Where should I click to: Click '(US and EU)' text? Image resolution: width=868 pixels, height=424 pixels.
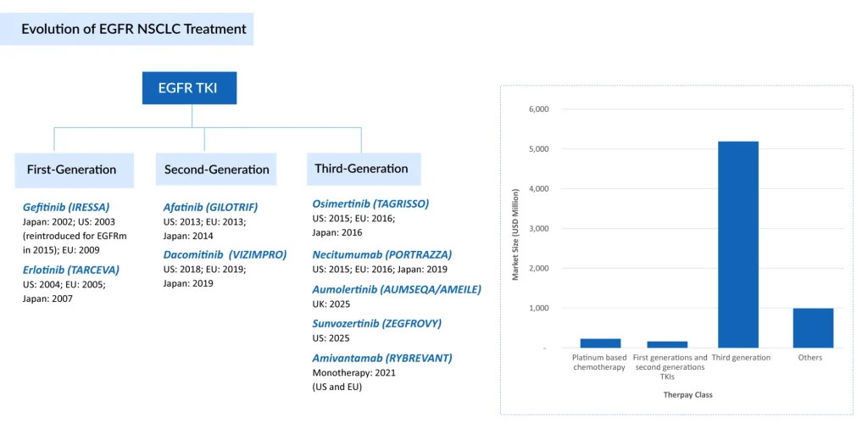[x=337, y=387]
